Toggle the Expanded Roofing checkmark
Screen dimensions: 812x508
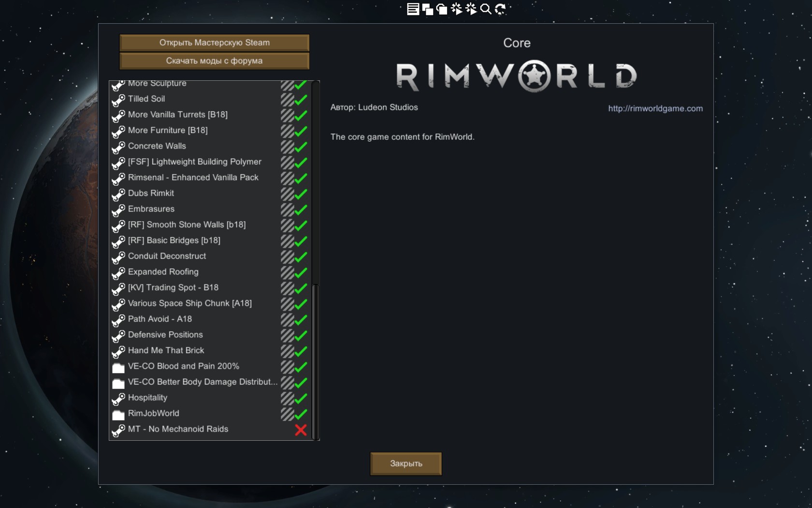(301, 272)
